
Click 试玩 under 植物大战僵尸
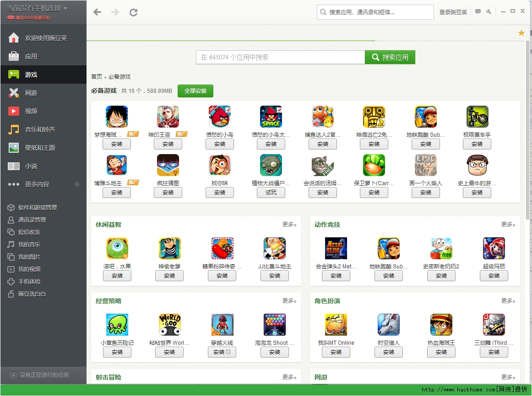pyautogui.click(x=271, y=193)
